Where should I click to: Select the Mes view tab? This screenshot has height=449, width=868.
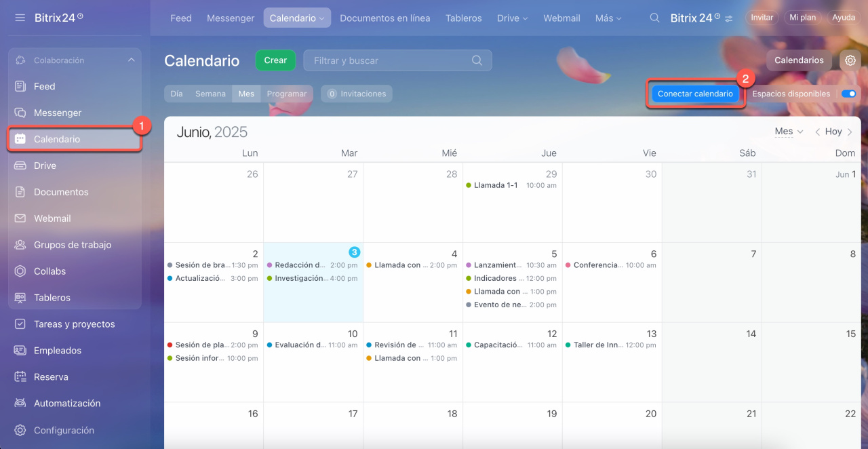tap(246, 94)
